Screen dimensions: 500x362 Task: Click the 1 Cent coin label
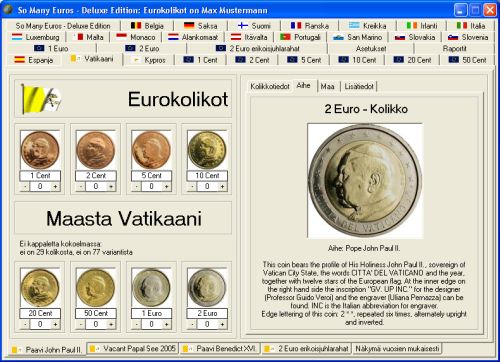[40, 176]
